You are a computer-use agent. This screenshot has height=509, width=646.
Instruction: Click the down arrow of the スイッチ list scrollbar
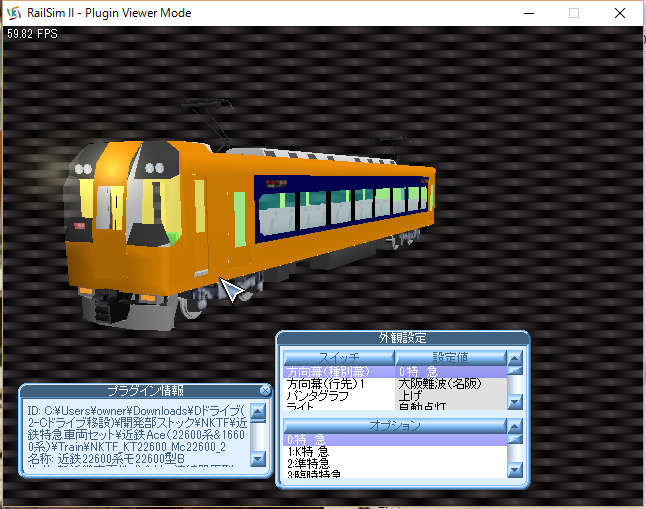click(x=515, y=401)
